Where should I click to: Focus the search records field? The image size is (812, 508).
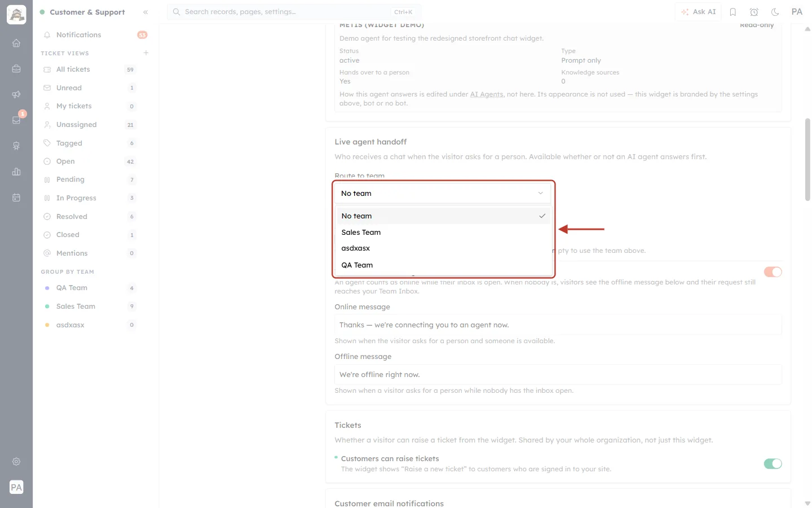click(294, 12)
